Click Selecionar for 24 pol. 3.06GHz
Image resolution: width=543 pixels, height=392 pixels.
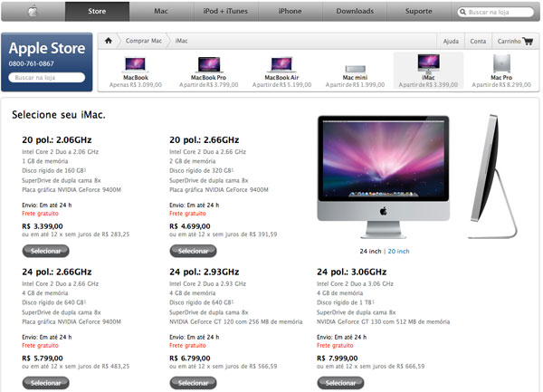(340, 383)
